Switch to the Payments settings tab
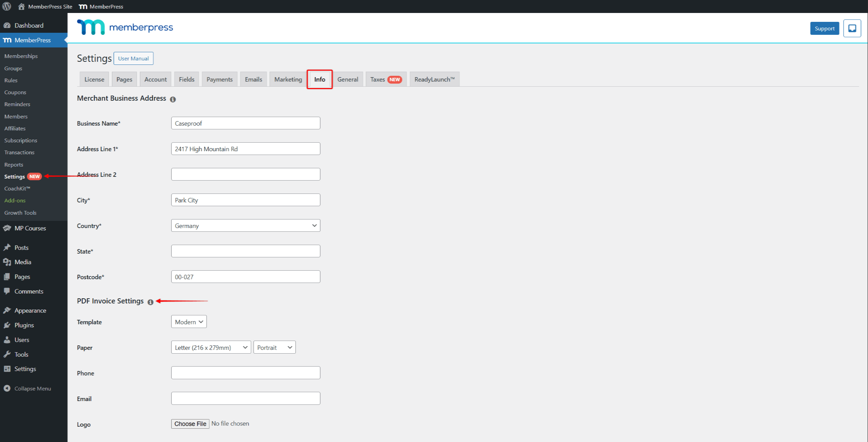 click(219, 80)
